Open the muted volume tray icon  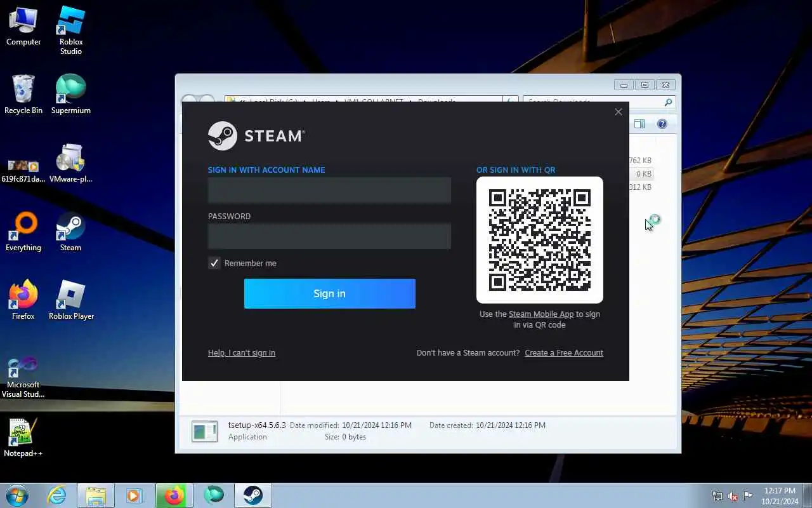tap(733, 497)
